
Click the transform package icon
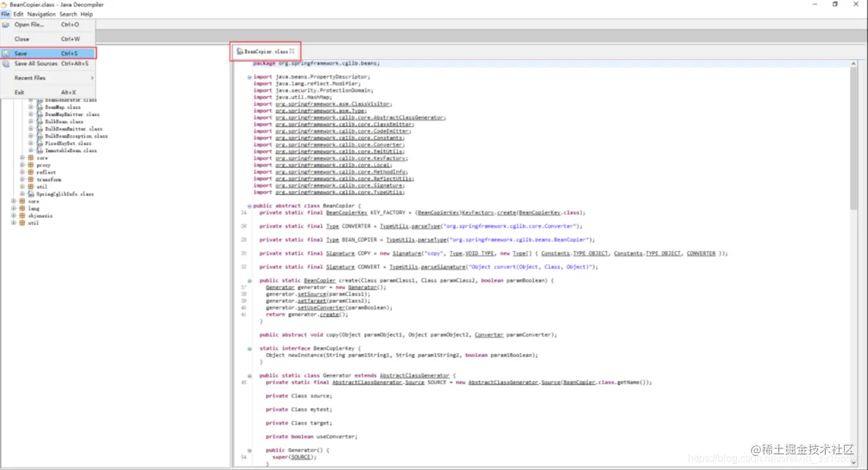[30, 180]
